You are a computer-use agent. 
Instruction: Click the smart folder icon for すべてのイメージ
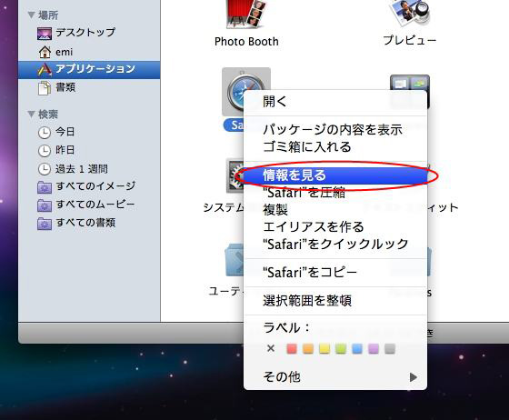tap(45, 187)
